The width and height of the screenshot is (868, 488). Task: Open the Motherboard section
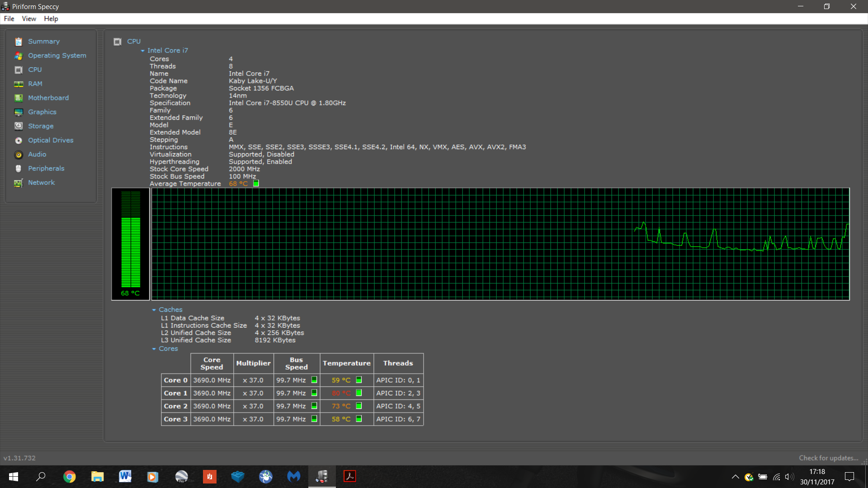tap(48, 98)
